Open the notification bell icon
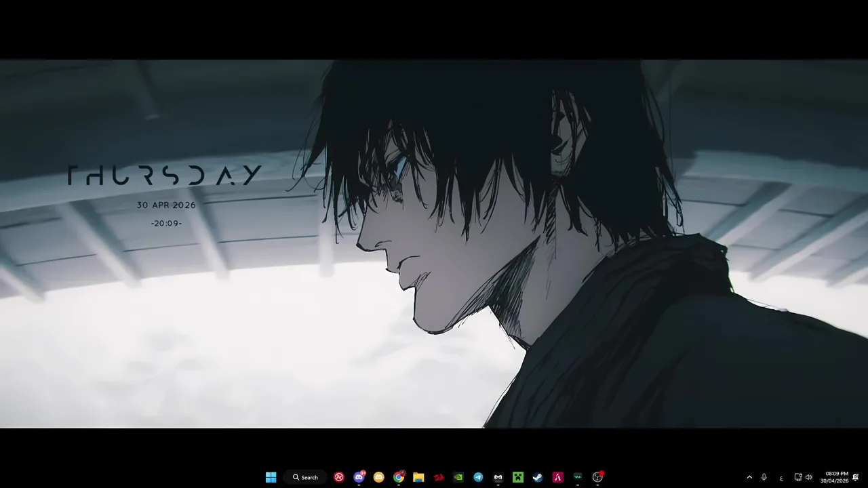This screenshot has width=868, height=488. (x=856, y=477)
